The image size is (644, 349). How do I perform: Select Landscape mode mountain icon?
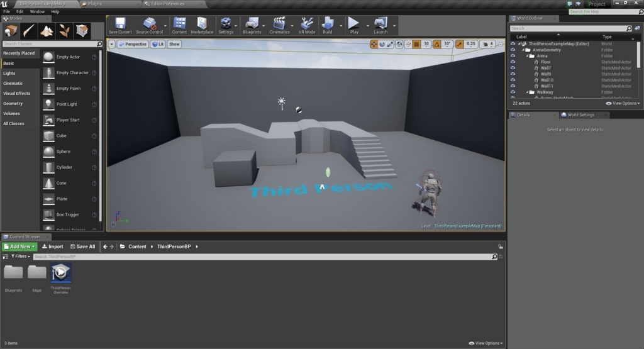coord(47,31)
